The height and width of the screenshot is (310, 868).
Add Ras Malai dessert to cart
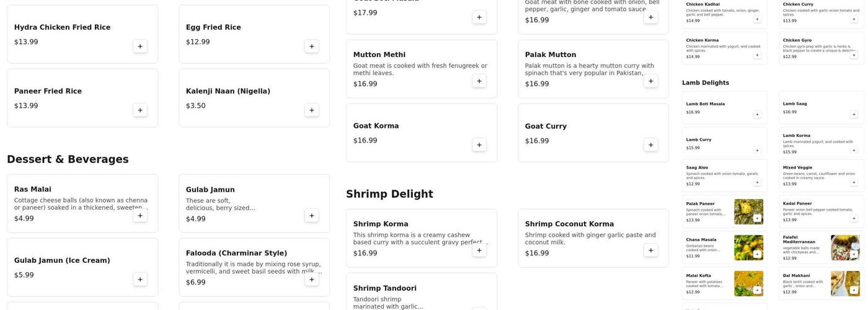tap(140, 216)
